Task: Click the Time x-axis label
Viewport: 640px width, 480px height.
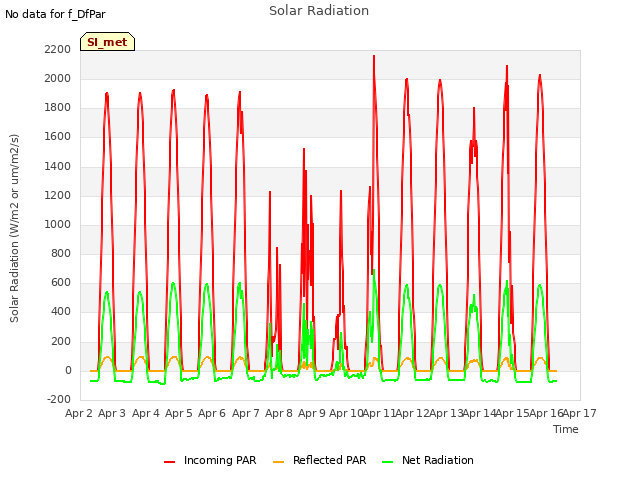Action: [565, 429]
